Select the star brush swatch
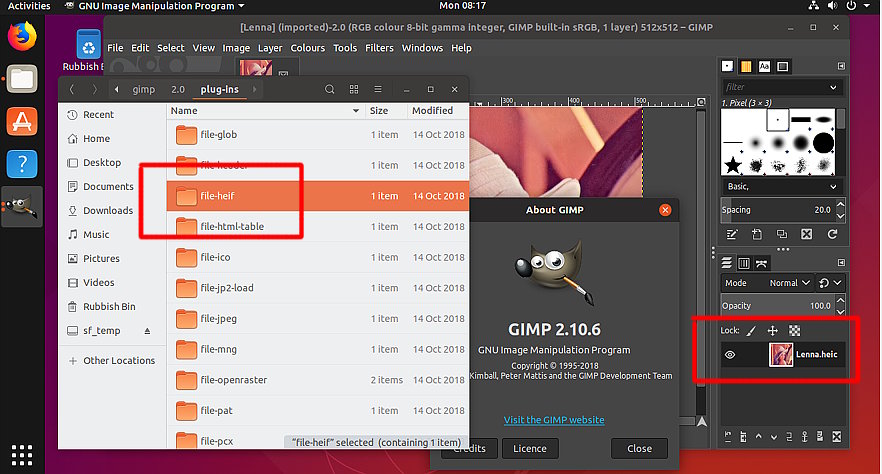 732,165
